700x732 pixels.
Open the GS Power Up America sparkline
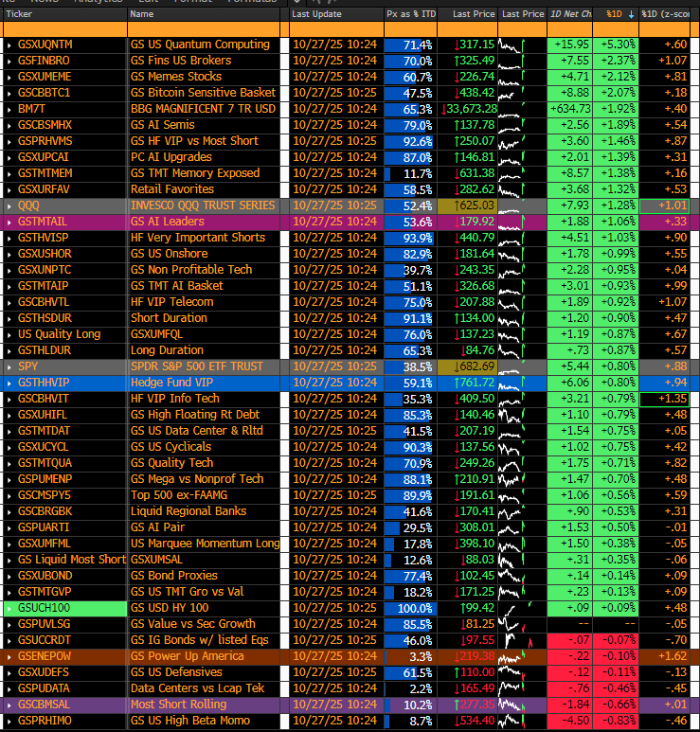click(522, 656)
